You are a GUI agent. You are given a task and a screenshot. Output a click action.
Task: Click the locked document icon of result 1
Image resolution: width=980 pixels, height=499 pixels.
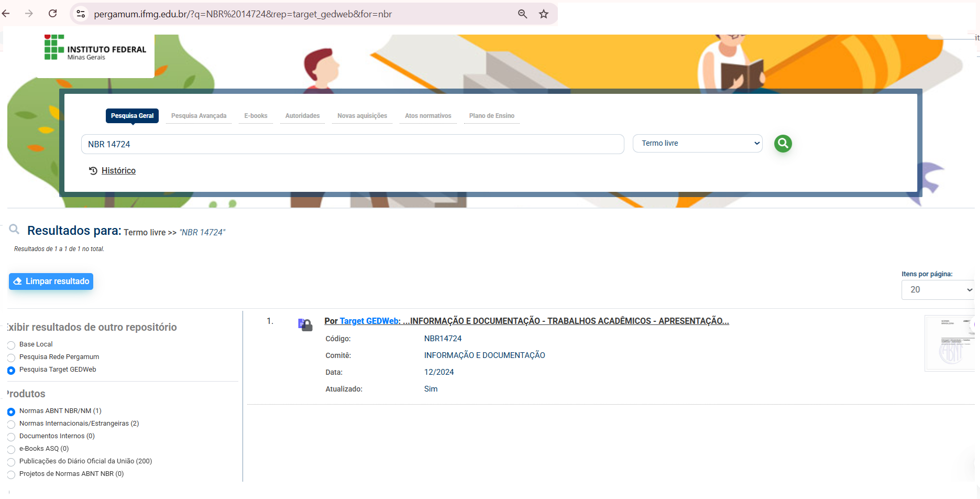[305, 325]
